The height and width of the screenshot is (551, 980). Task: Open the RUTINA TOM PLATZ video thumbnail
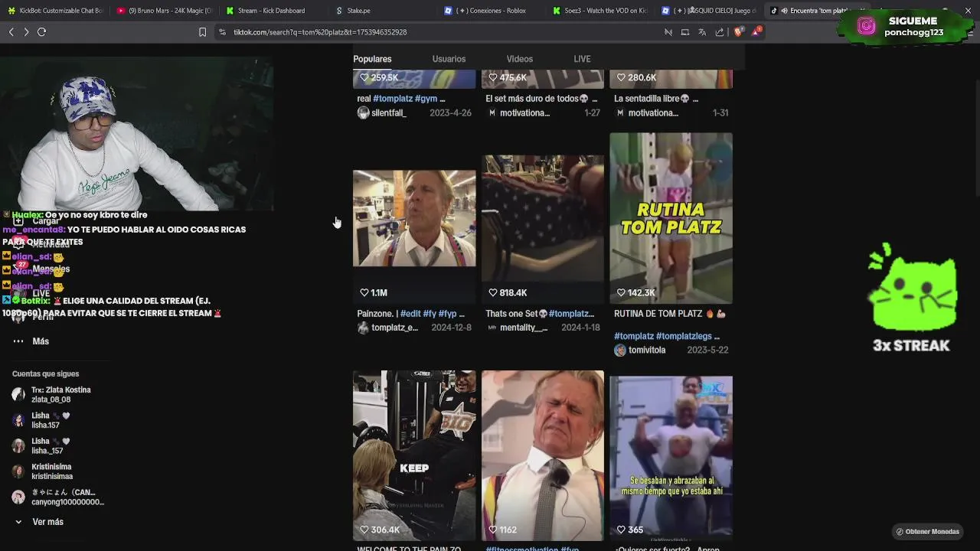coord(671,218)
